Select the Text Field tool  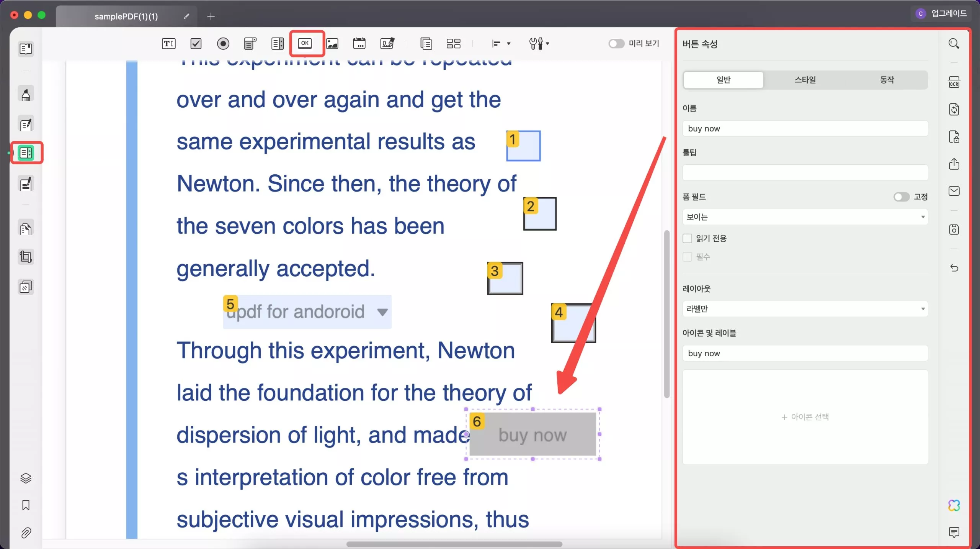[x=168, y=43]
